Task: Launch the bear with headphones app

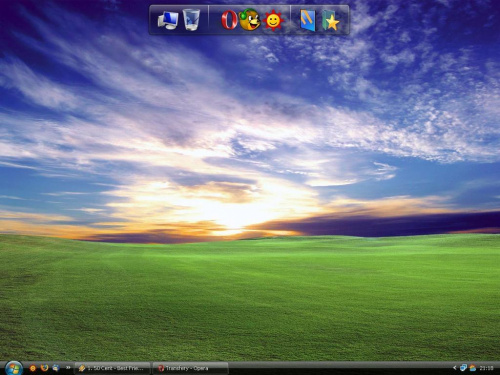Action: pyautogui.click(x=250, y=20)
